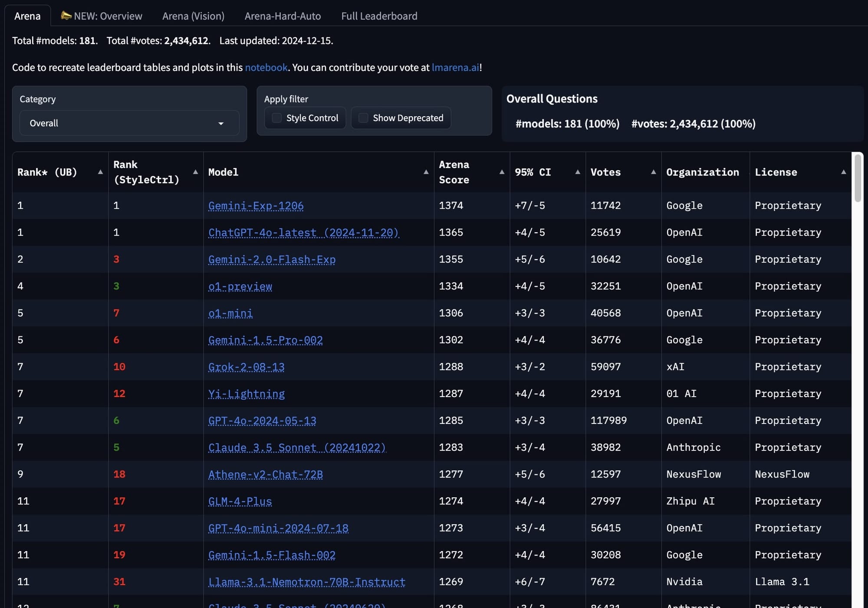Open the Athene-v2-Chat-72B link
The height and width of the screenshot is (608, 868).
tap(265, 474)
